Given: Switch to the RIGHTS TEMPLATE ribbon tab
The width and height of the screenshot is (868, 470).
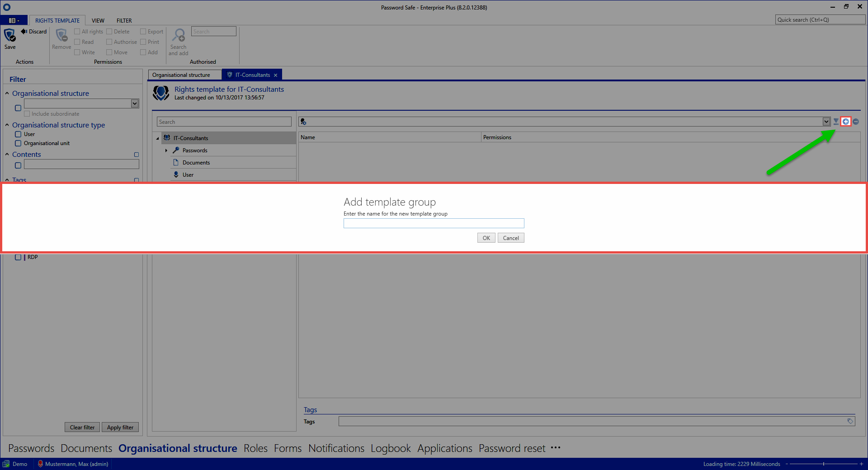Looking at the screenshot, I should click(x=57, y=20).
